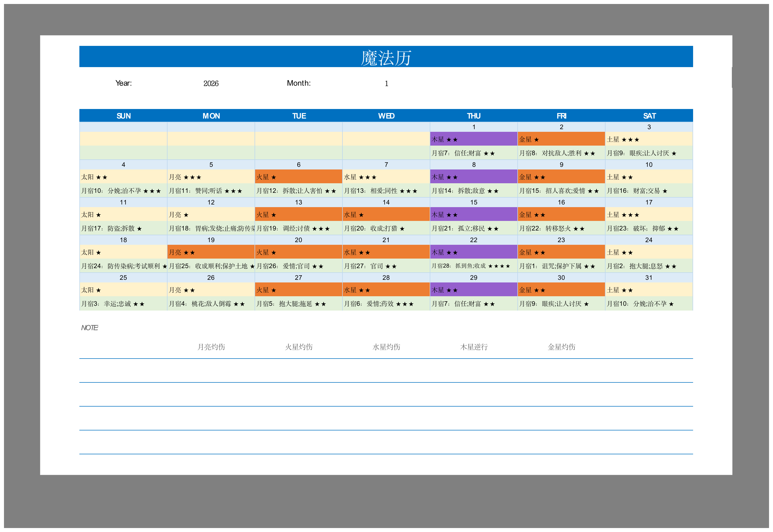Click the 金星灼伤 note heading
773x532 pixels.
pos(561,347)
